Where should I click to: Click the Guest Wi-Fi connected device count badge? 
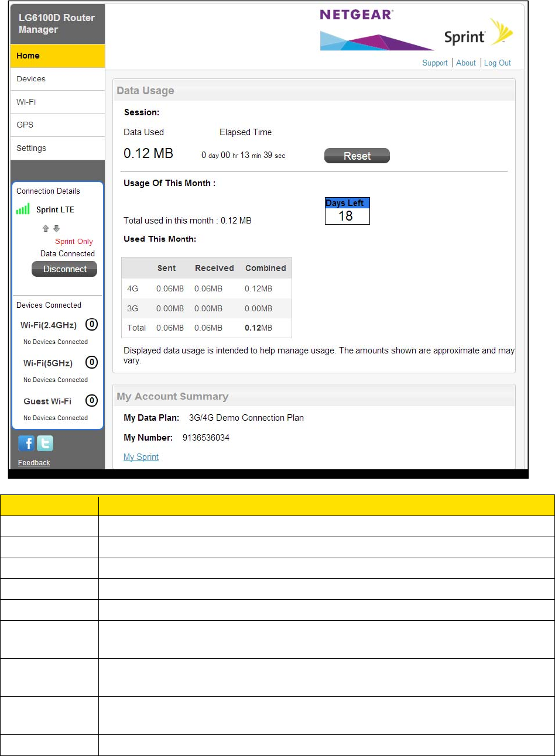(91, 401)
